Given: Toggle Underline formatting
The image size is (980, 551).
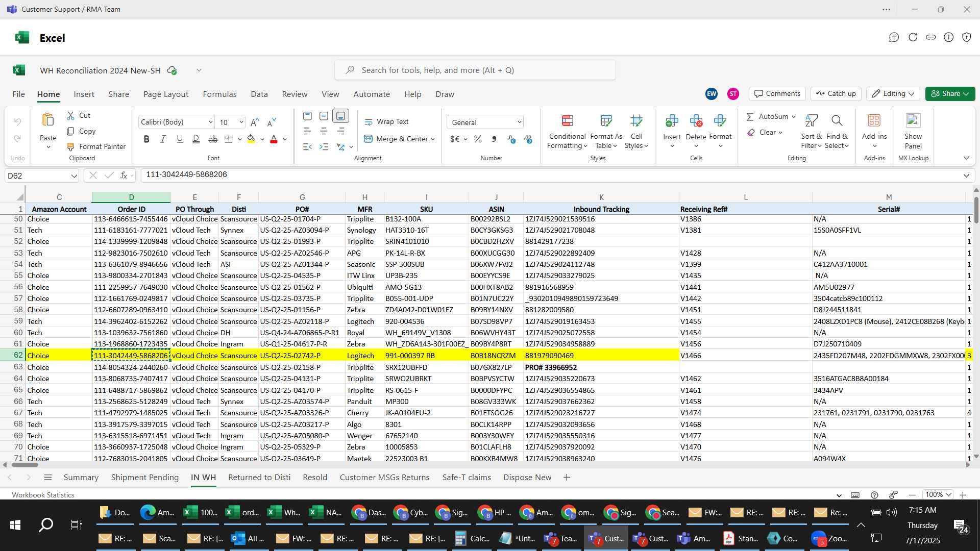Looking at the screenshot, I should coord(180,139).
